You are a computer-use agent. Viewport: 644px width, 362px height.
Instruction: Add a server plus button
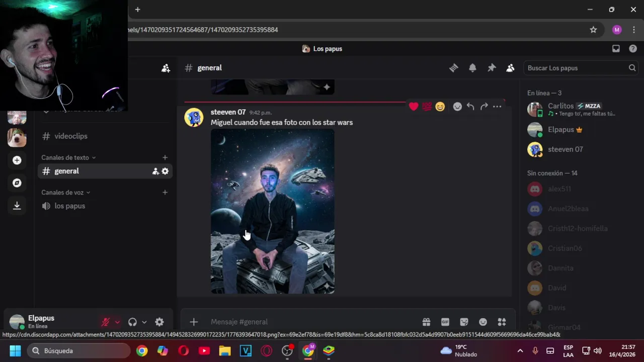coord(17,160)
